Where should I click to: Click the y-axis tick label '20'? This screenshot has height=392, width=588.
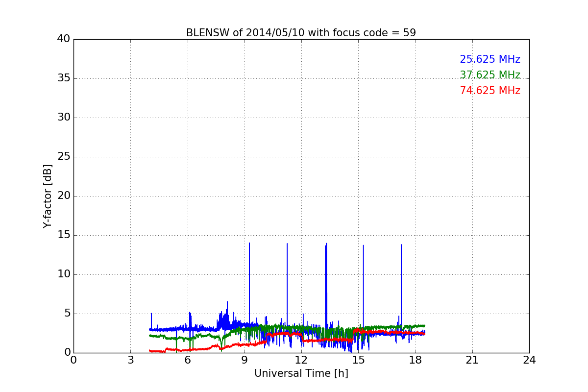[x=64, y=196]
